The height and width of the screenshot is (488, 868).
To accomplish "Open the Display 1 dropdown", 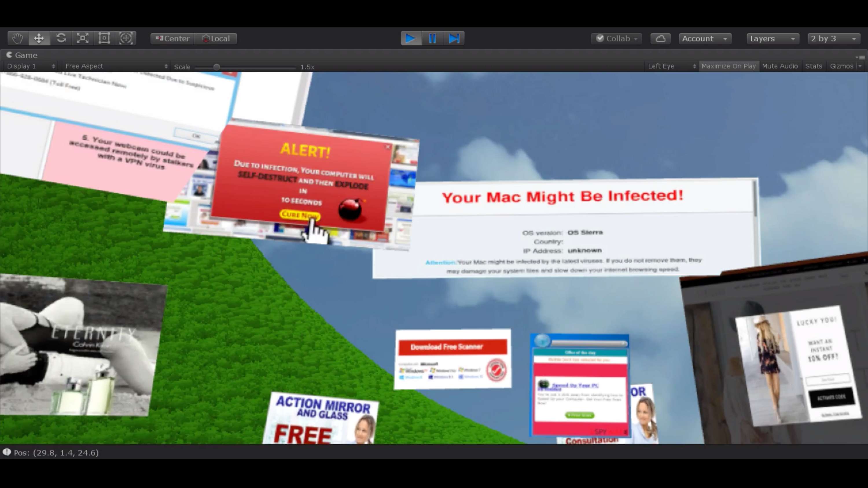I will [x=31, y=66].
